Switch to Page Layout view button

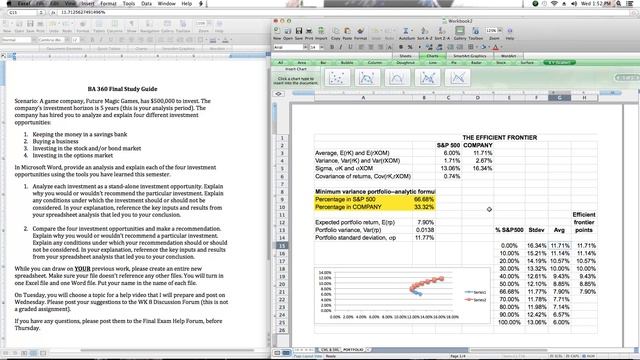286,352
